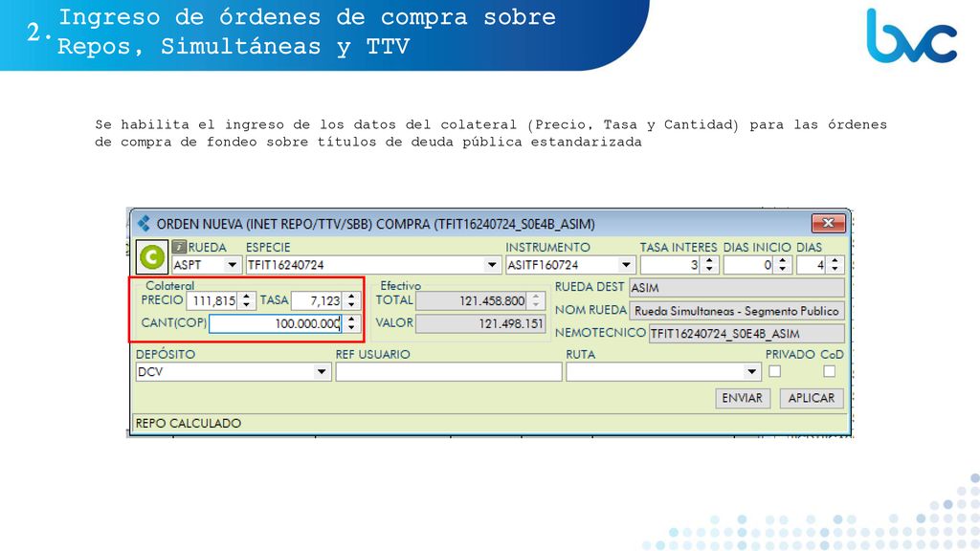
Task: Click the REPO CALCULADO status text
Action: tap(189, 423)
